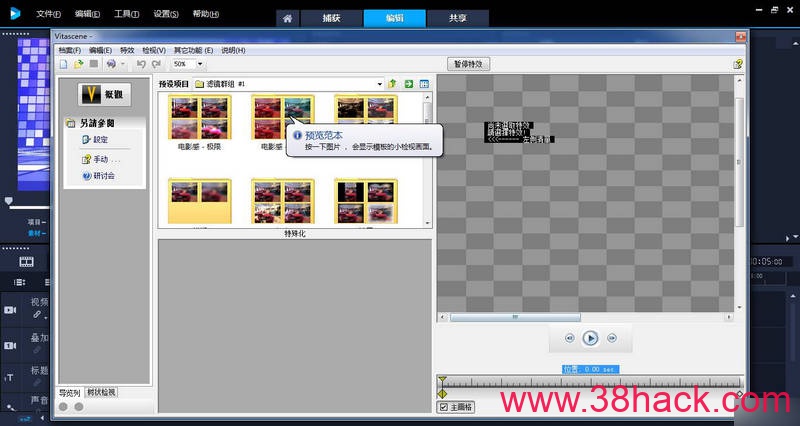Click the 概觀 overview button
This screenshot has height=426, width=800.
[105, 94]
